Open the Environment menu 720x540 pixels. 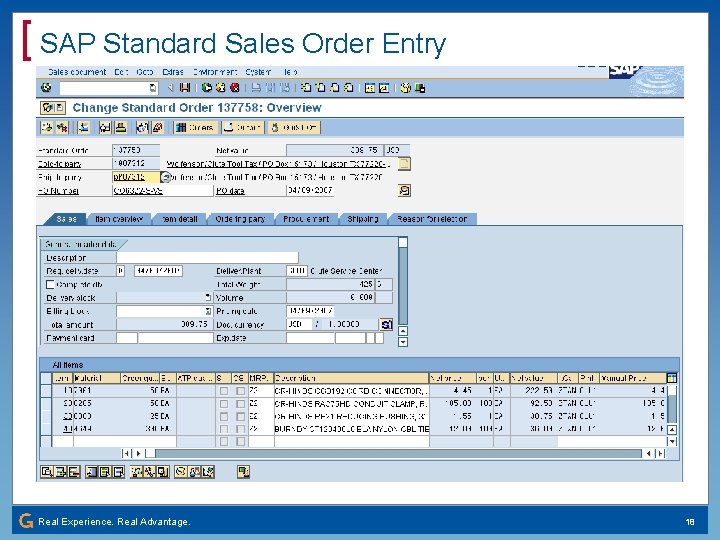(214, 72)
